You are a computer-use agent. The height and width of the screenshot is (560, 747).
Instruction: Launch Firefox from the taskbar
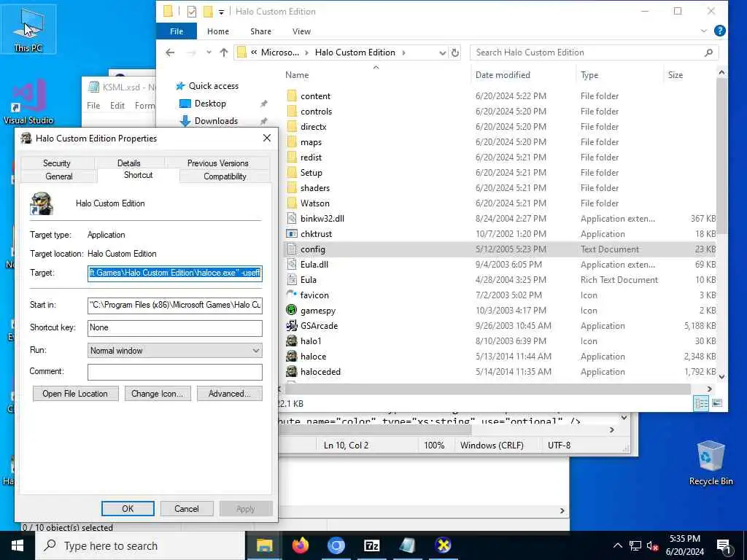300,545
